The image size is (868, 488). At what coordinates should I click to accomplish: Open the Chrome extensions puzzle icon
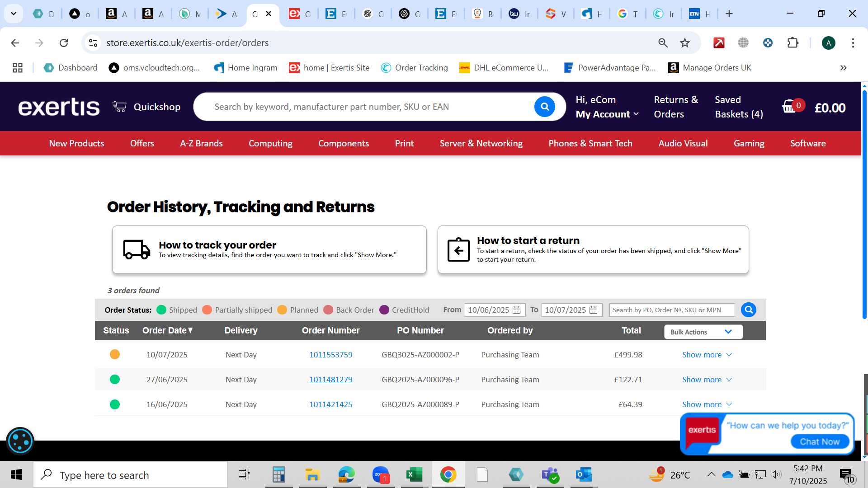793,43
